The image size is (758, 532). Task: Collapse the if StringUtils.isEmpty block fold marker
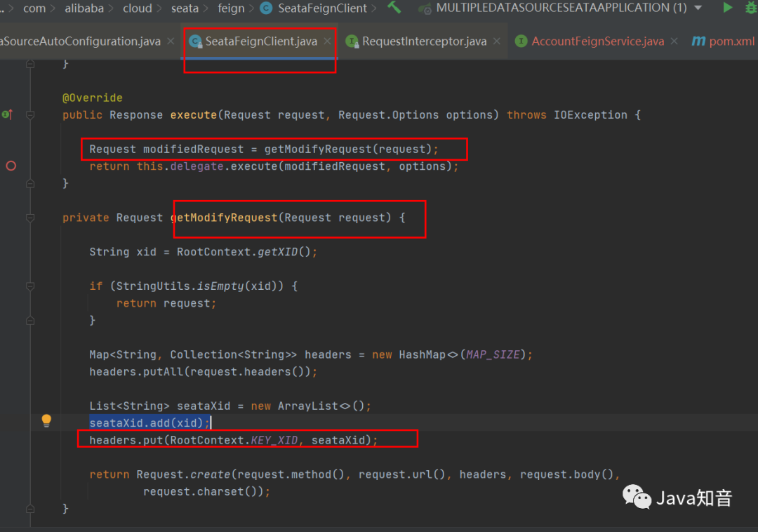pos(30,286)
